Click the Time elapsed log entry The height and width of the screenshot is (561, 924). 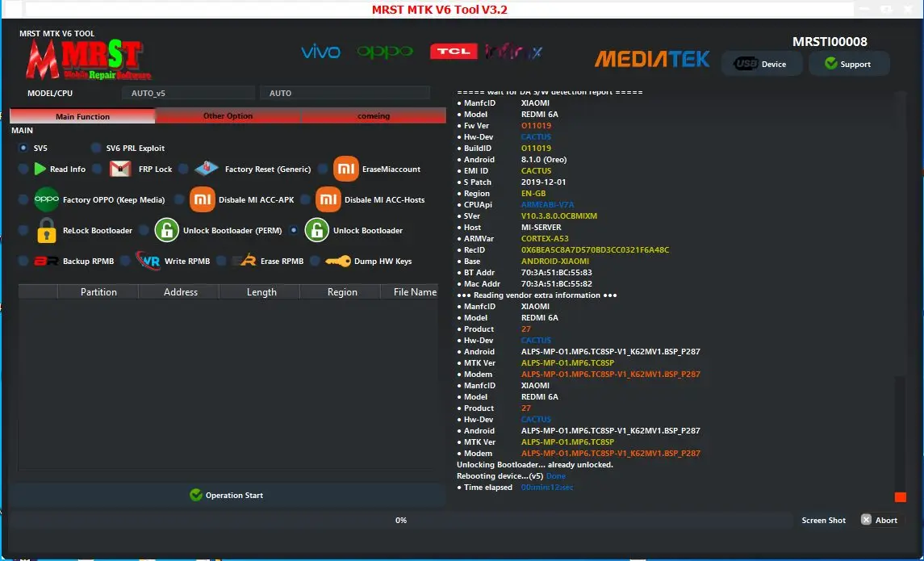tap(514, 488)
